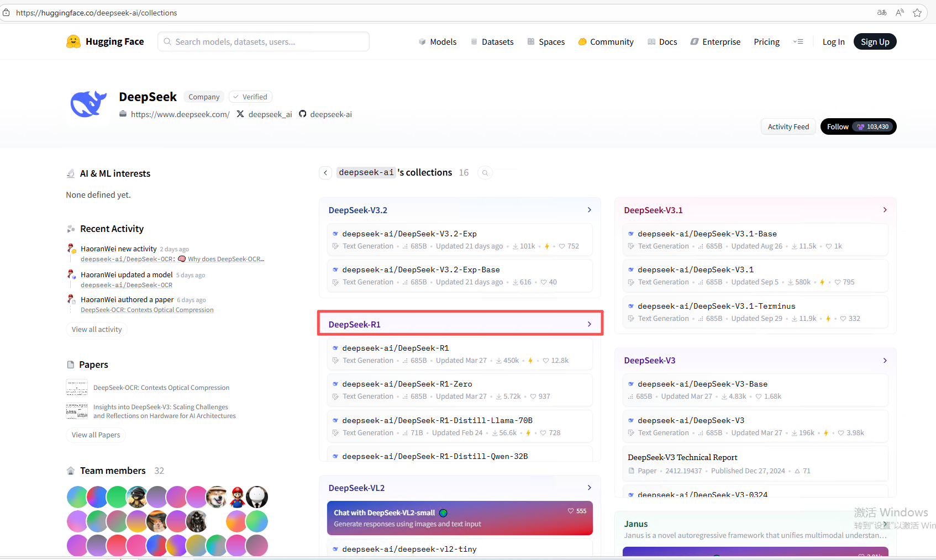Open the Janus collection title
Image resolution: width=936 pixels, height=560 pixels.
click(636, 524)
